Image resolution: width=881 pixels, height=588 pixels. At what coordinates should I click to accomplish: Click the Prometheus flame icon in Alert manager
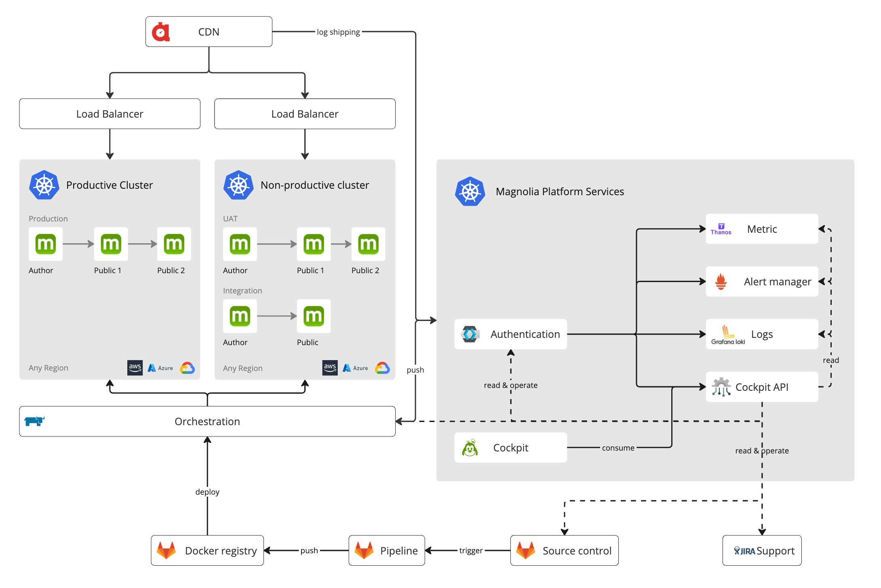tap(721, 282)
